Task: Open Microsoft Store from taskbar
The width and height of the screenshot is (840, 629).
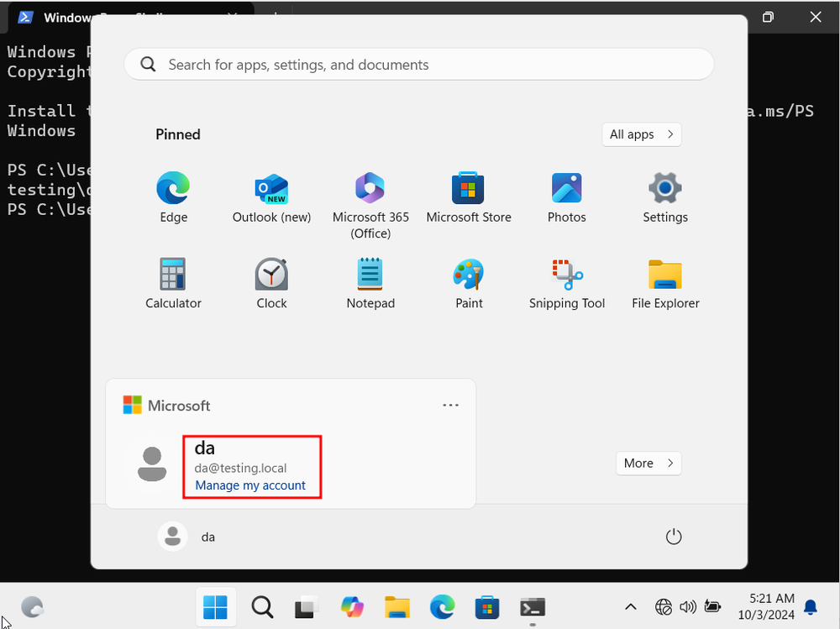Action: tap(487, 607)
